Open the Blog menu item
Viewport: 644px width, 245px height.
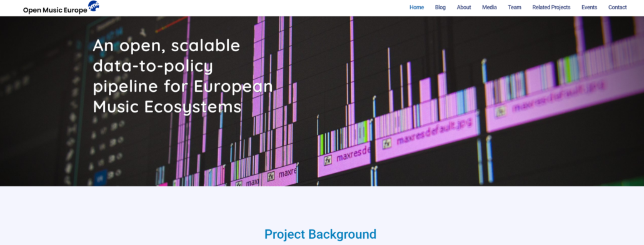point(440,7)
